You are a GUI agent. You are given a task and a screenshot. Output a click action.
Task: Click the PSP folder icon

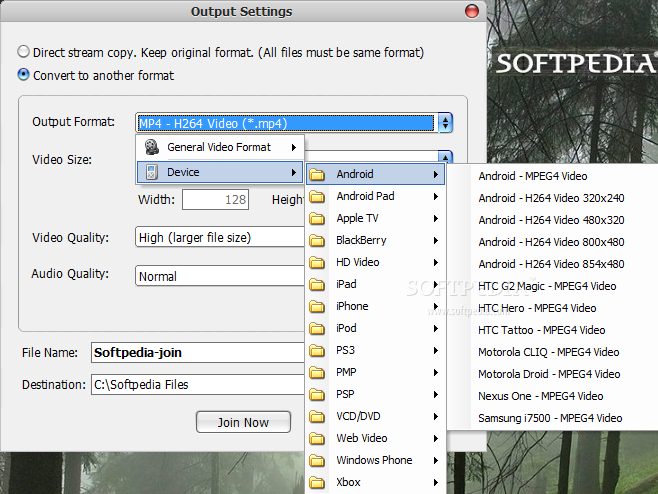coord(317,395)
